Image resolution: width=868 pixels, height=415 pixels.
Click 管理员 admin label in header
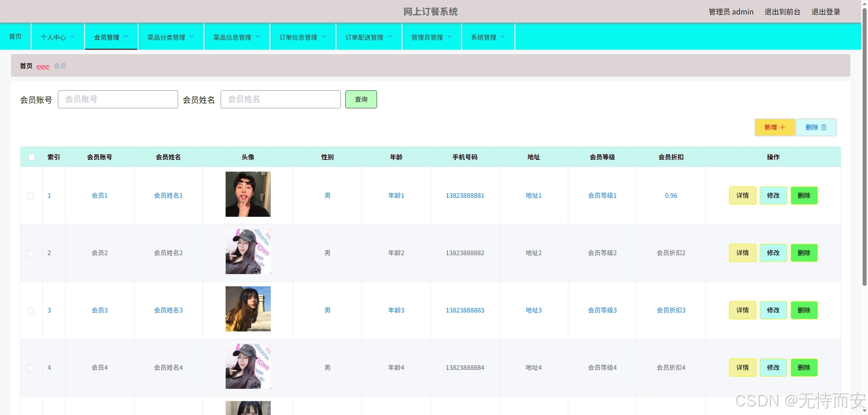tap(731, 12)
